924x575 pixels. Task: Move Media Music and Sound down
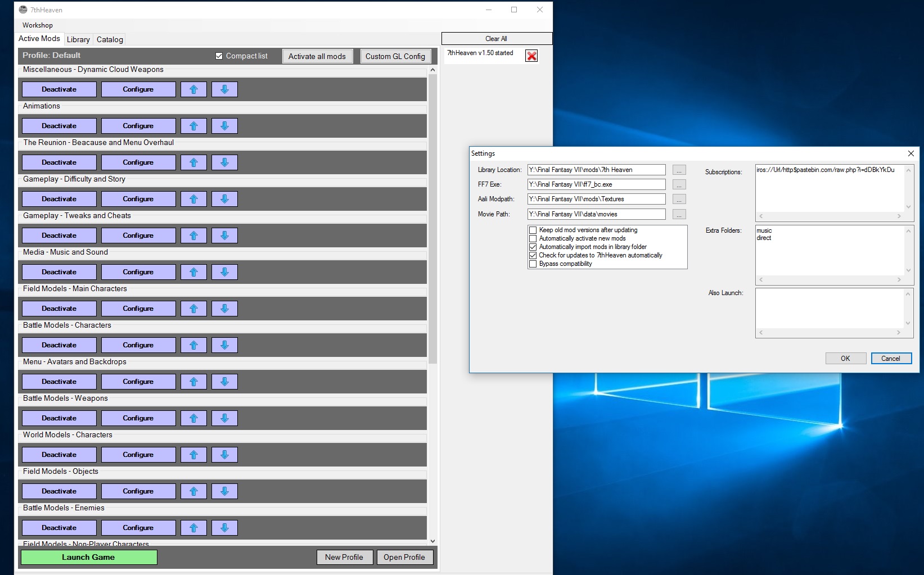[x=224, y=272]
